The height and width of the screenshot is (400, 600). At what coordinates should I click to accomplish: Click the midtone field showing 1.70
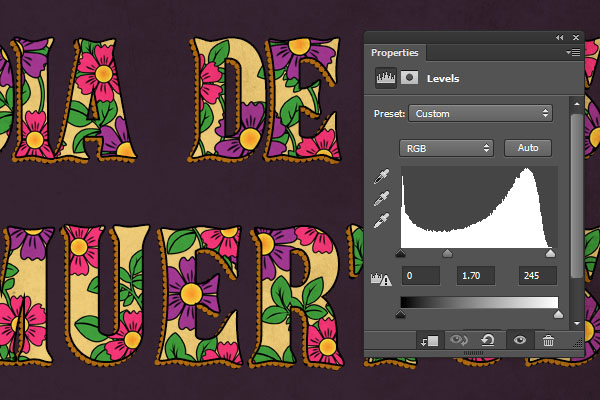[x=476, y=276]
